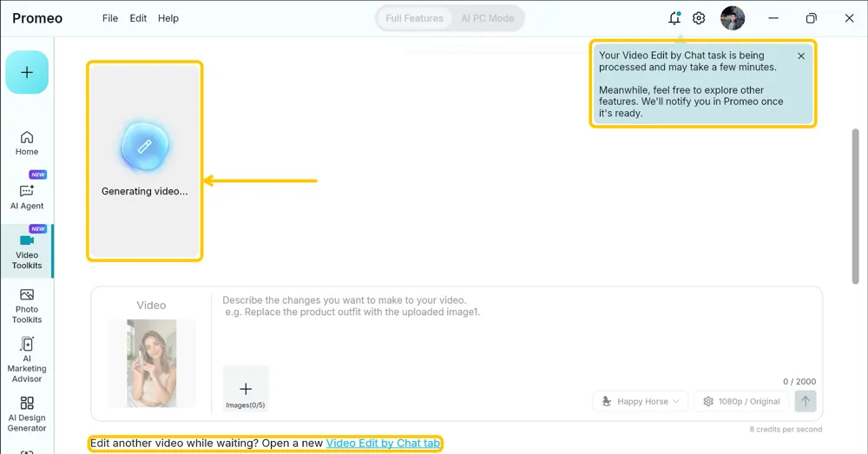Open the 1080p / Original settings
868x454 pixels.
(x=741, y=401)
